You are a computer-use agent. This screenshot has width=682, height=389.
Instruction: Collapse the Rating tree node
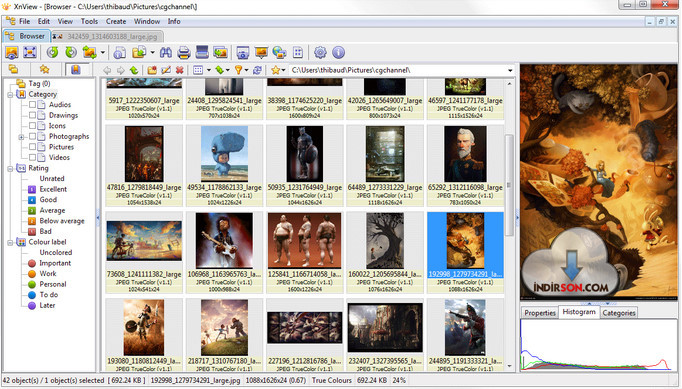click(10, 168)
